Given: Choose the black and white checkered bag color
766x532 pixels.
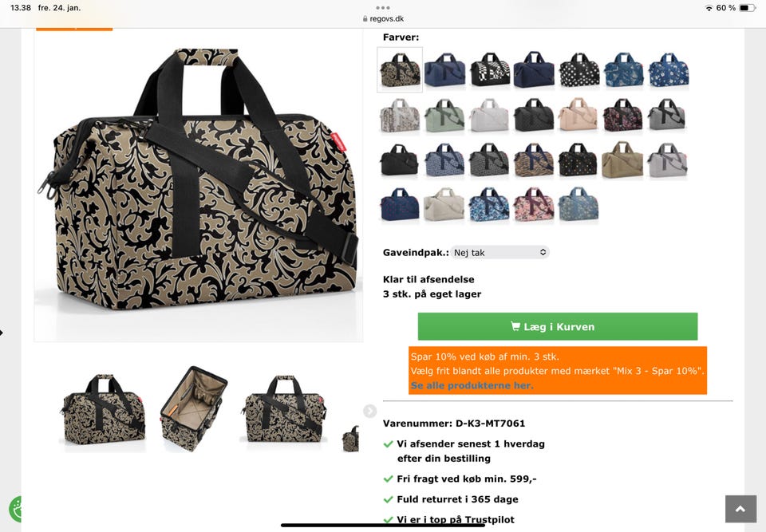Looking at the screenshot, I should 490,70.
